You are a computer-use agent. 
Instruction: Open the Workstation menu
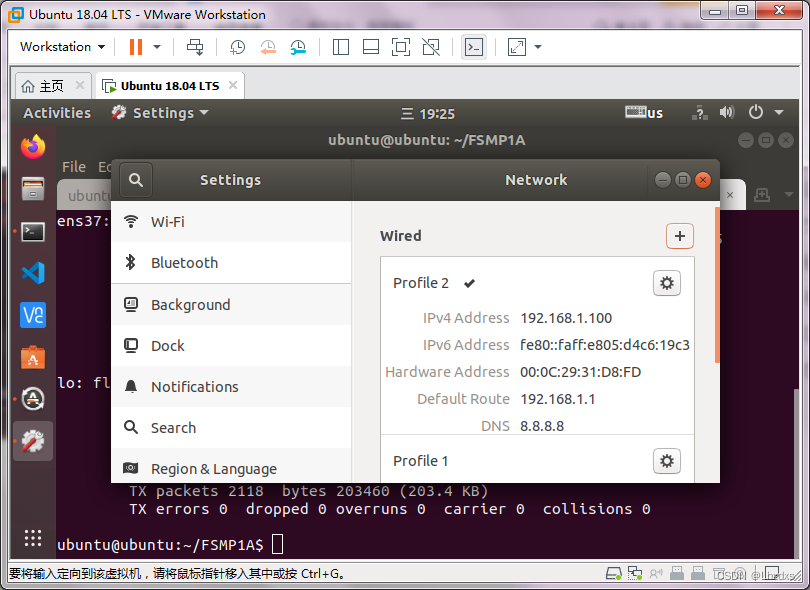point(63,47)
